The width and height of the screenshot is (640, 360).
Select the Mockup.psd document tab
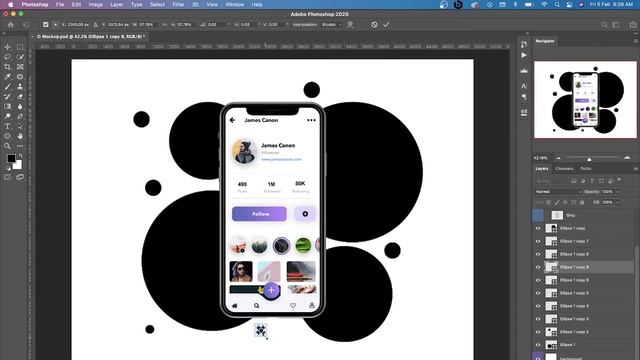[91, 36]
